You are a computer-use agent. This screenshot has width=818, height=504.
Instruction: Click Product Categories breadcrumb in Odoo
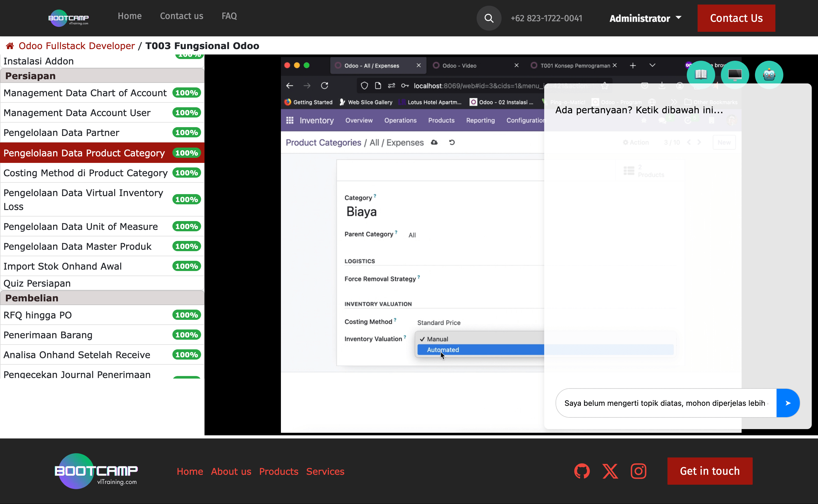(x=323, y=142)
